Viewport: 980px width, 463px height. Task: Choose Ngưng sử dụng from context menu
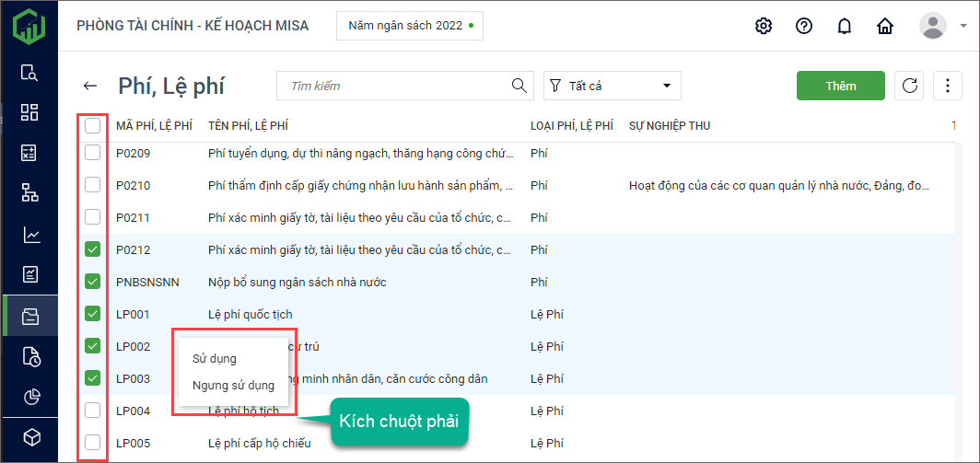tap(233, 385)
